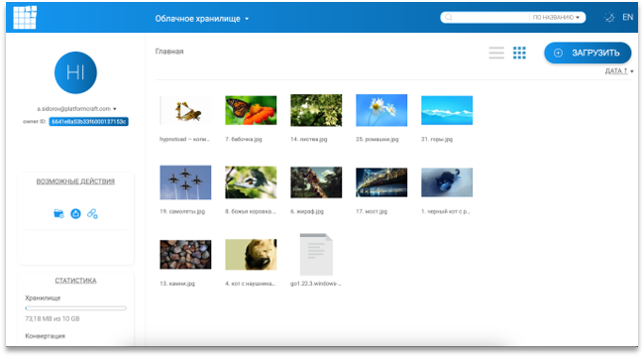Click the '73,18 MB из 10 GB' storage text

coord(53,318)
